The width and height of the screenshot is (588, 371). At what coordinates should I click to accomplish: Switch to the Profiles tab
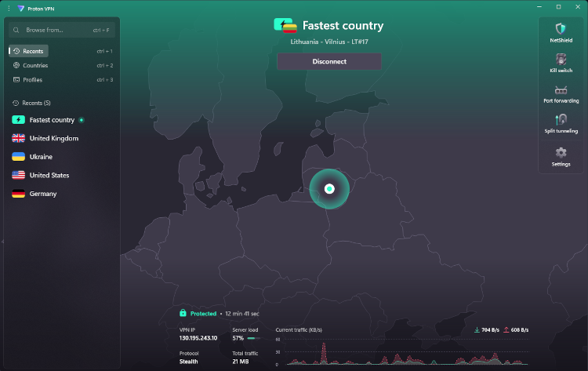point(28,79)
